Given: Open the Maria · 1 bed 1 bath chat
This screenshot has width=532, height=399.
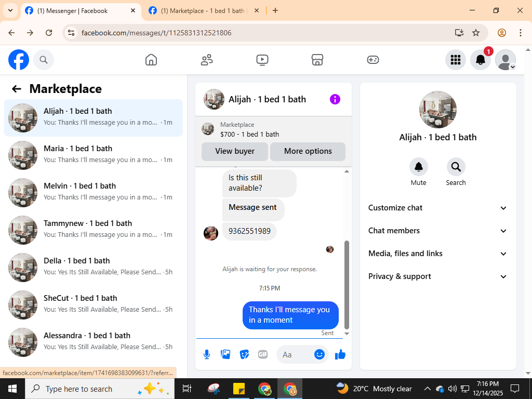Looking at the screenshot, I should click(94, 155).
